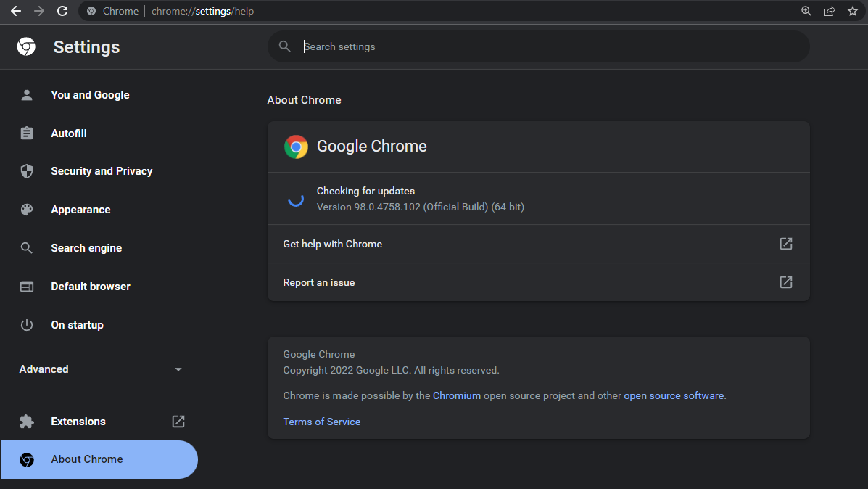Screen dimensions: 868x489
Task: Click the Chrome logo beside Settings title
Action: (x=26, y=46)
